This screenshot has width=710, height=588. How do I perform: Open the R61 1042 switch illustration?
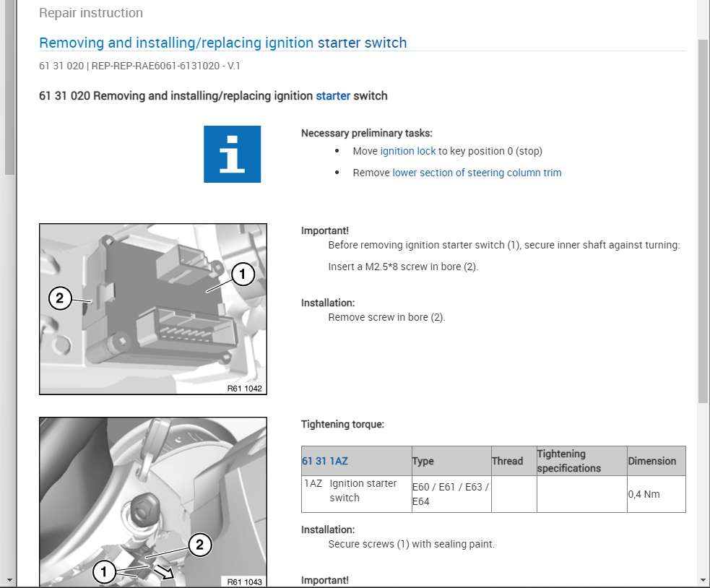153,309
